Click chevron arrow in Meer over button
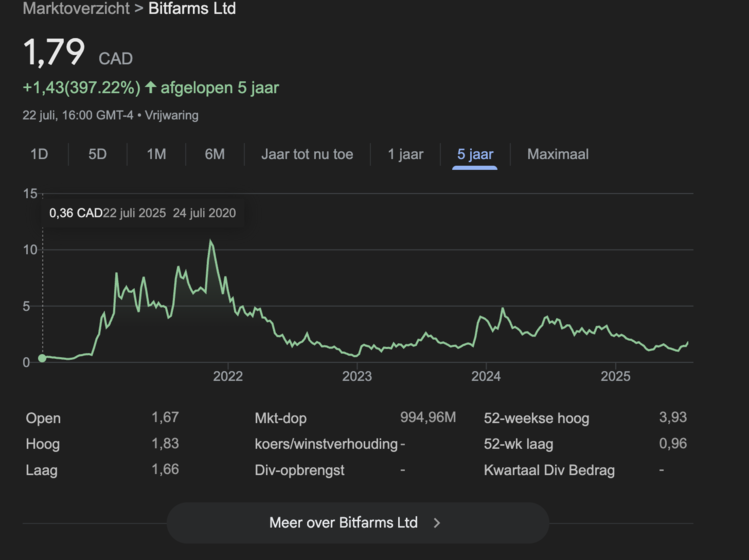This screenshot has height=560, width=749. (x=437, y=523)
